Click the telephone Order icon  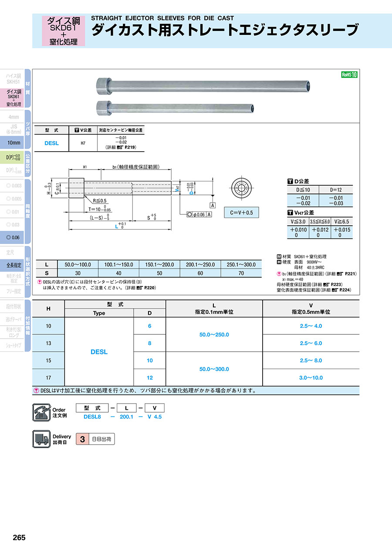pyautogui.click(x=41, y=412)
